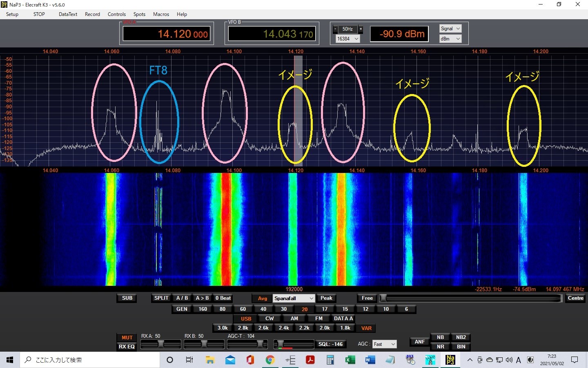588x368 pixels.
Task: Click the Centre button
Action: (575, 298)
